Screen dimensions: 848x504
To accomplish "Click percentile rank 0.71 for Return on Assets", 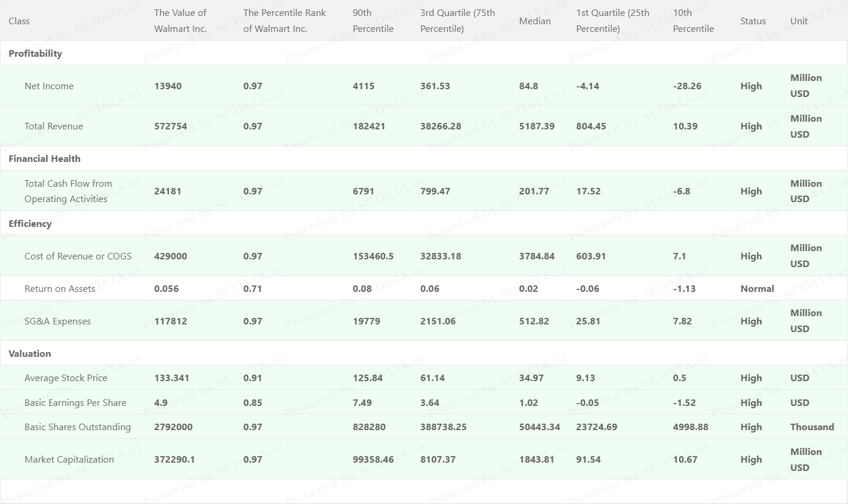I will pyautogui.click(x=253, y=288).
